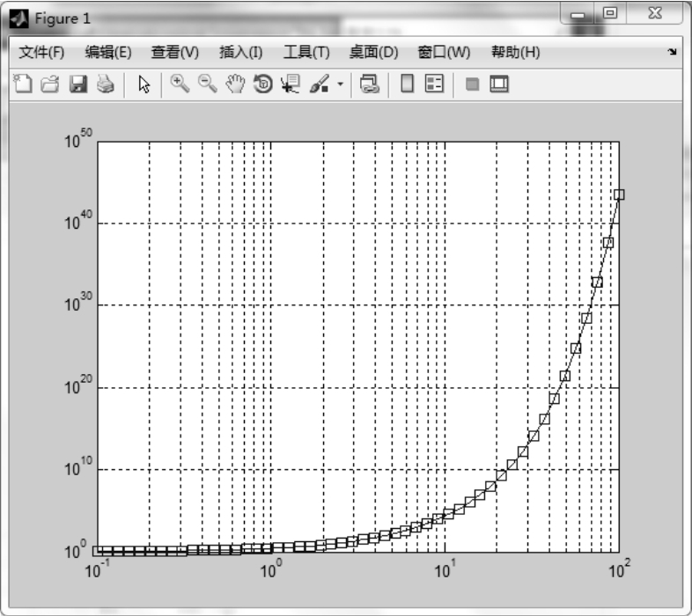Viewport: 692px width, 616px height.
Task: Insert legend using toolbar icon
Action: (434, 84)
